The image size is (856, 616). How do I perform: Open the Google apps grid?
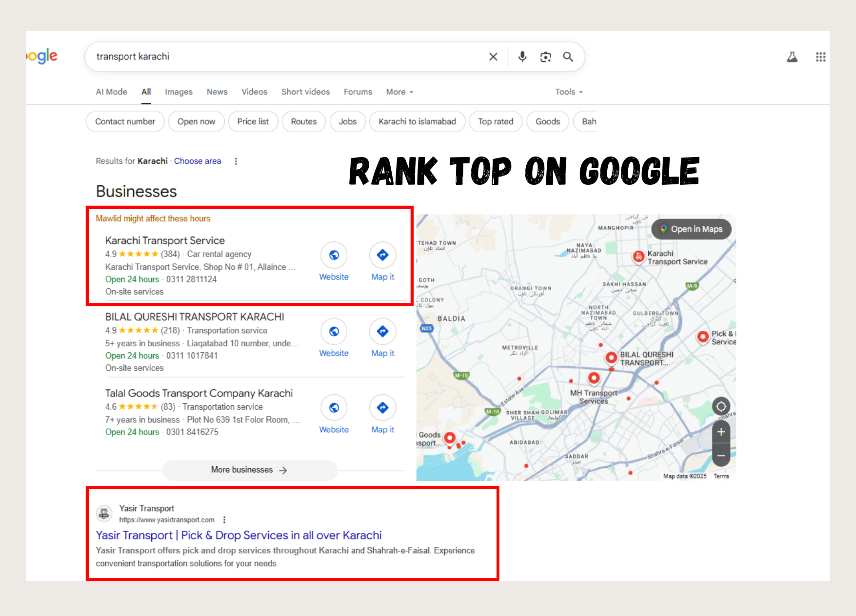click(820, 57)
